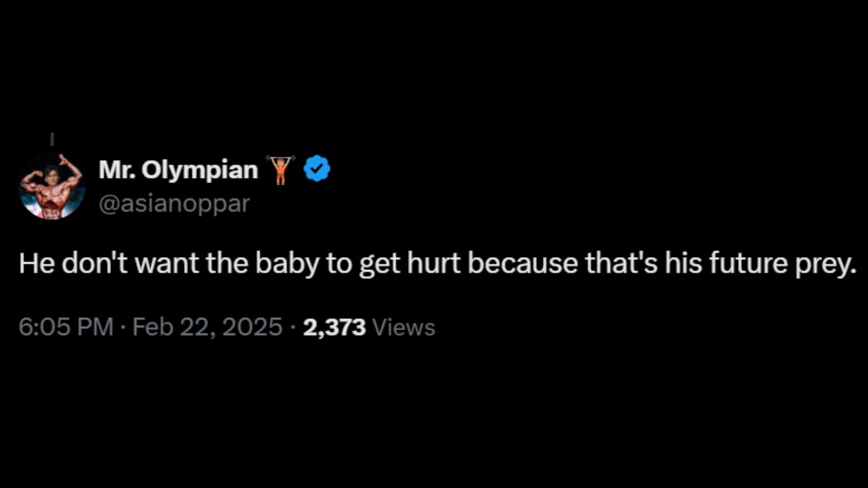Visit the @asianoppar handle
The image size is (868, 488).
pyautogui.click(x=174, y=204)
